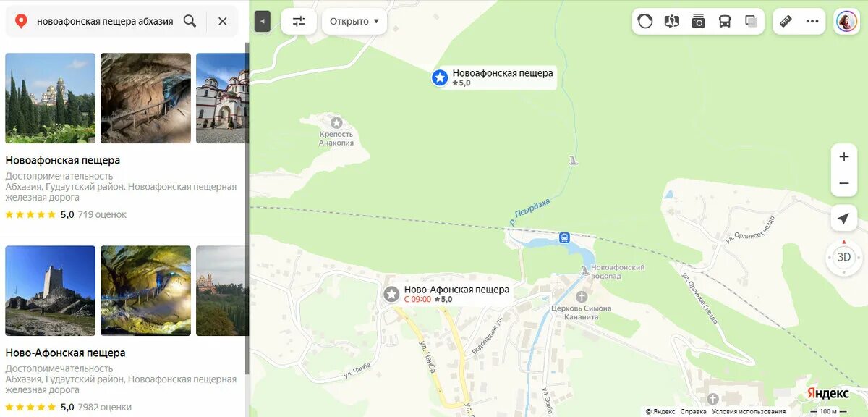Clear the search query with the X

(x=223, y=21)
